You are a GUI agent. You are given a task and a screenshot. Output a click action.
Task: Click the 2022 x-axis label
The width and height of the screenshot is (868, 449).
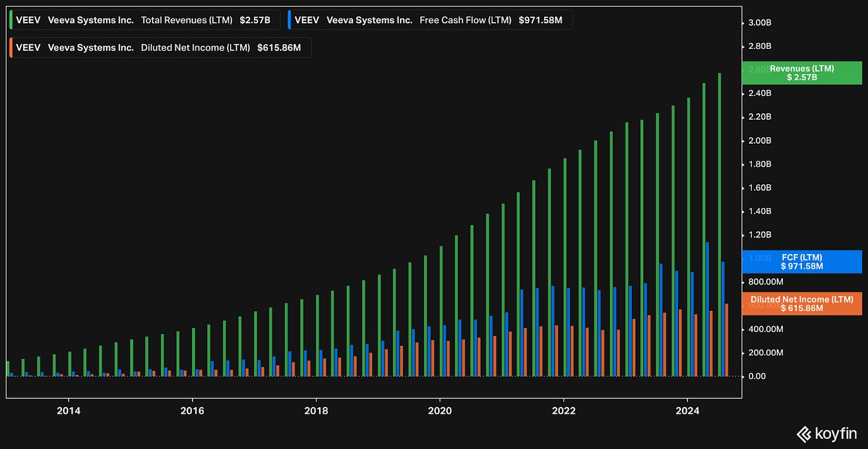[563, 411]
